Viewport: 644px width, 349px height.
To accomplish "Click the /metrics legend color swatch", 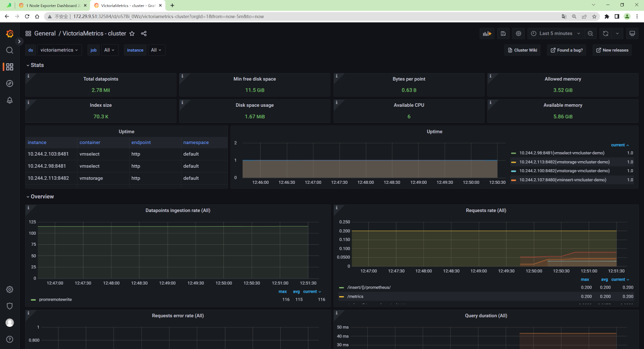I will 342,297.
